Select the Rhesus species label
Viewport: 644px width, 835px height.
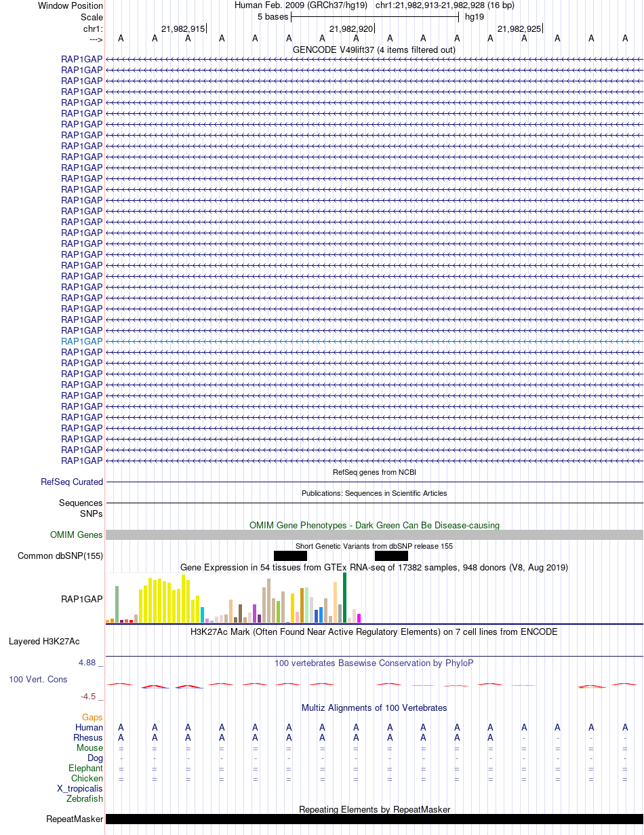tap(88, 738)
